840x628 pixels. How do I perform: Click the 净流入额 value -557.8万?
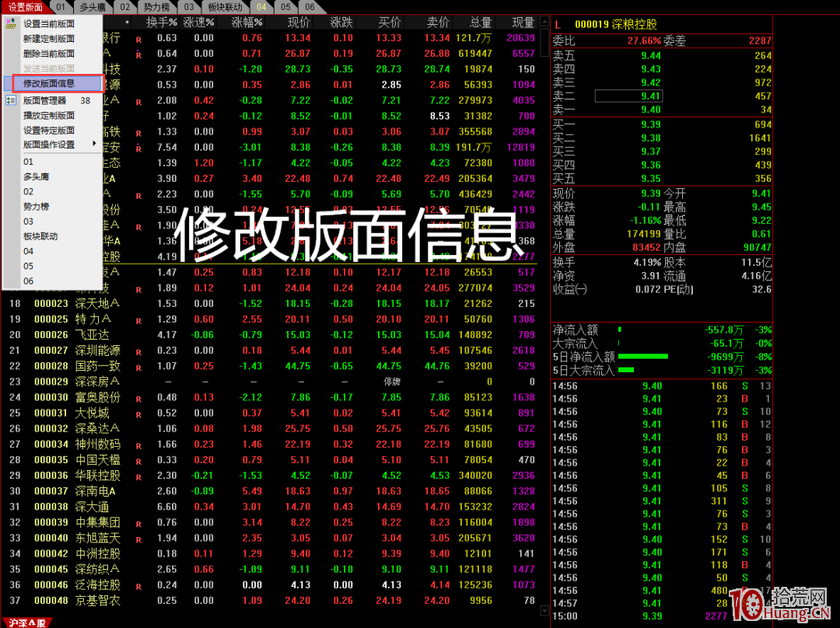pos(724,330)
